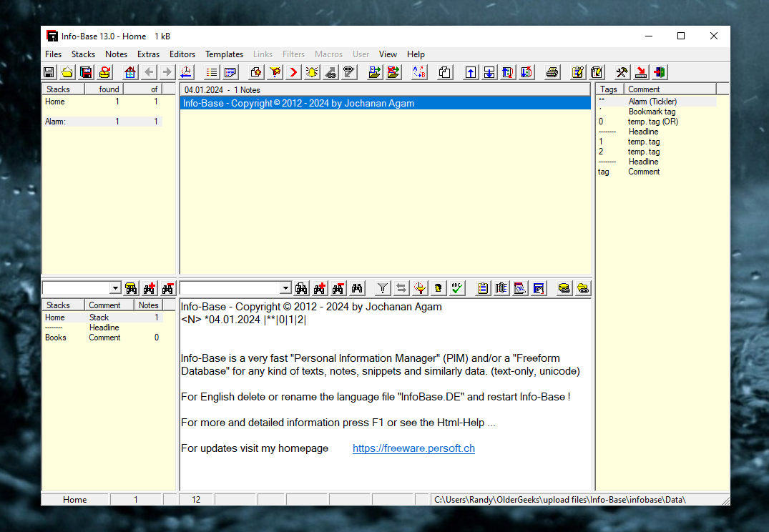Select the Alarm: row in found list
The image size is (769, 532).
click(x=102, y=122)
